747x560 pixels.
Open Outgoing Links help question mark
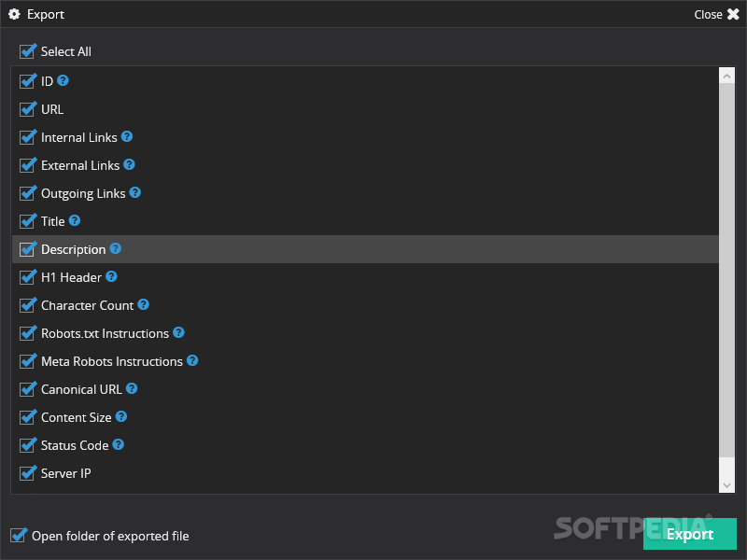click(135, 192)
